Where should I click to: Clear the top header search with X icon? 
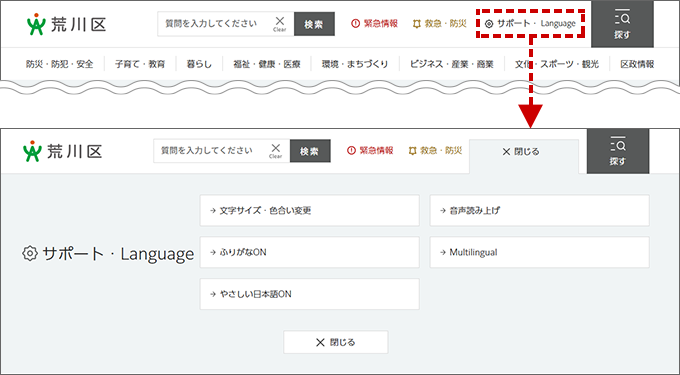(280, 23)
